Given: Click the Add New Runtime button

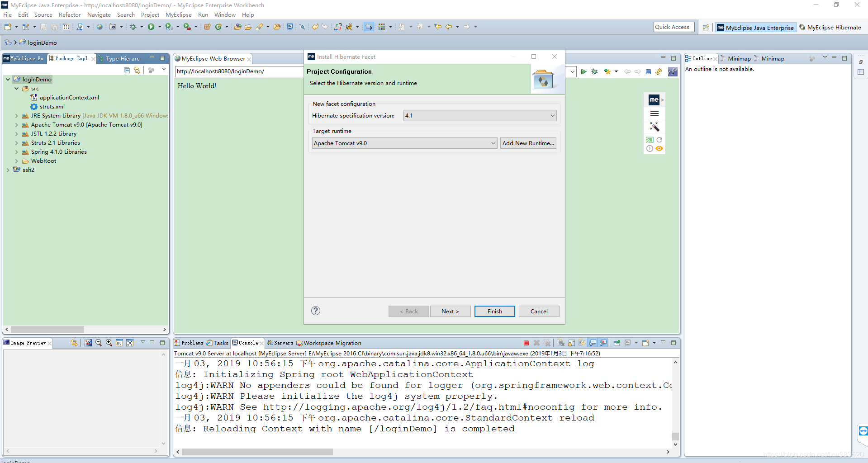Looking at the screenshot, I should point(528,143).
